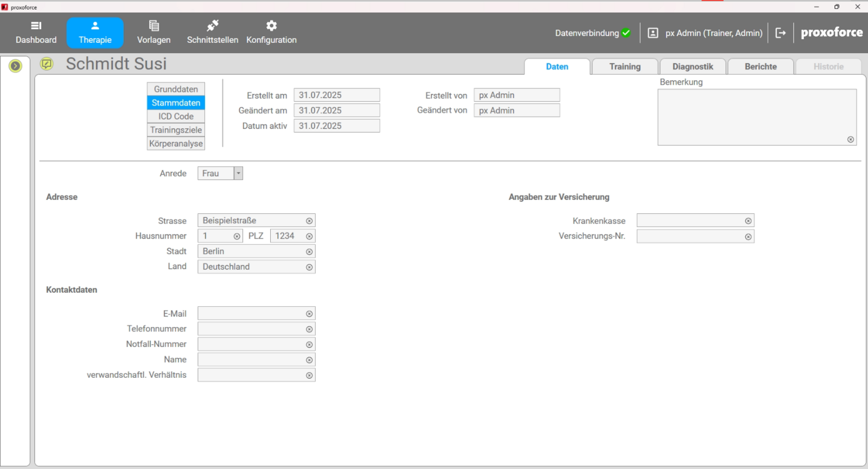The height and width of the screenshot is (469, 868).
Task: Clear the PLZ field with X icon
Action: 309,236
